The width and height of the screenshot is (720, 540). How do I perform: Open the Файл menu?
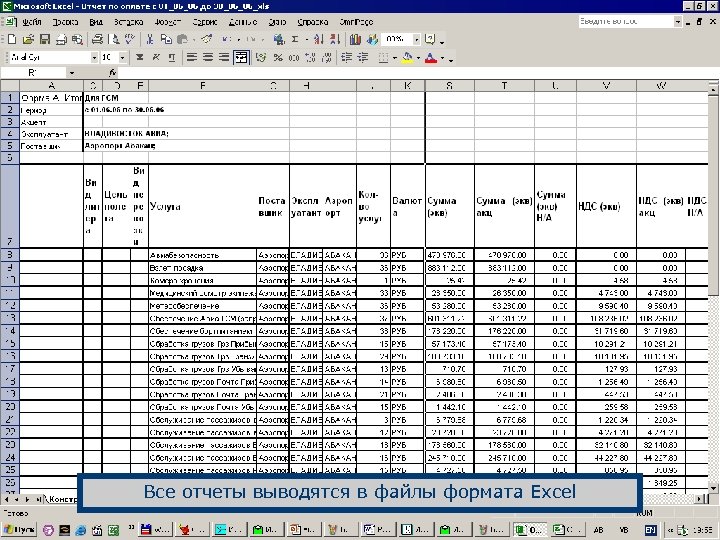[32, 22]
